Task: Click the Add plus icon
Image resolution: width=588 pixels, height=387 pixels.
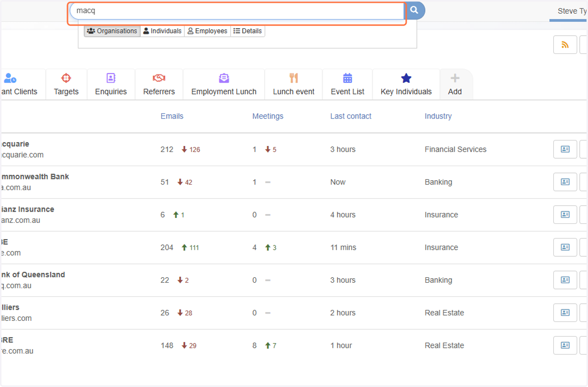Action: coord(455,78)
